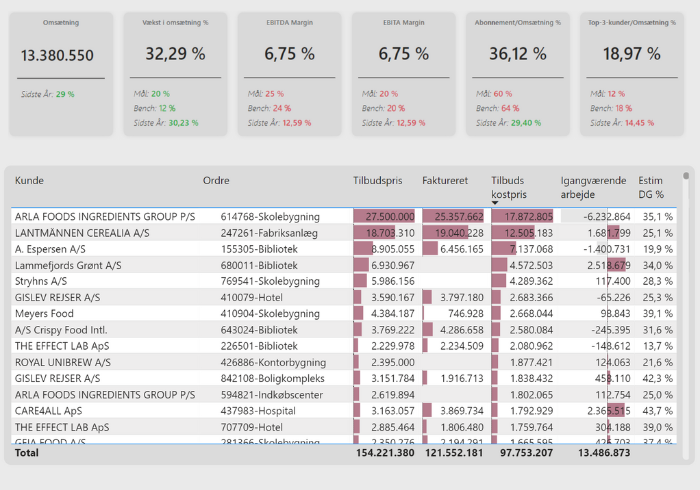Click the Meyers Food customer cell
Viewport: 700px width, 490px height.
[x=46, y=314]
